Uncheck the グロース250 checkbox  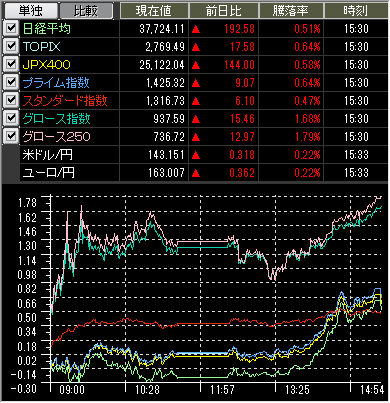point(11,136)
